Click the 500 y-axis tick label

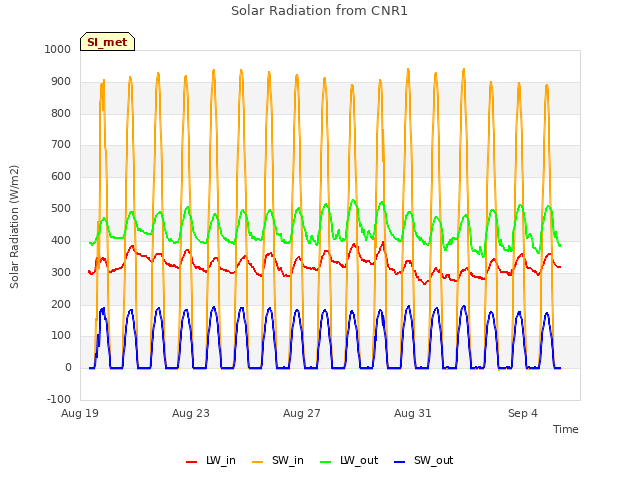[x=61, y=208]
